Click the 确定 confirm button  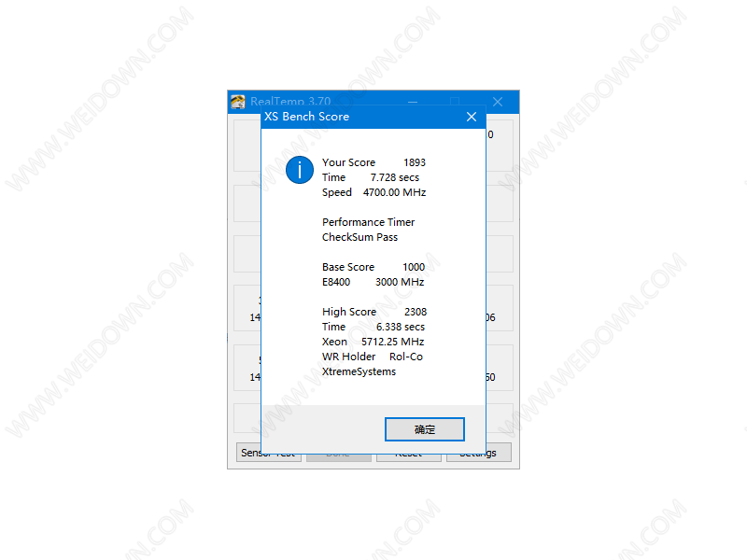tap(425, 429)
